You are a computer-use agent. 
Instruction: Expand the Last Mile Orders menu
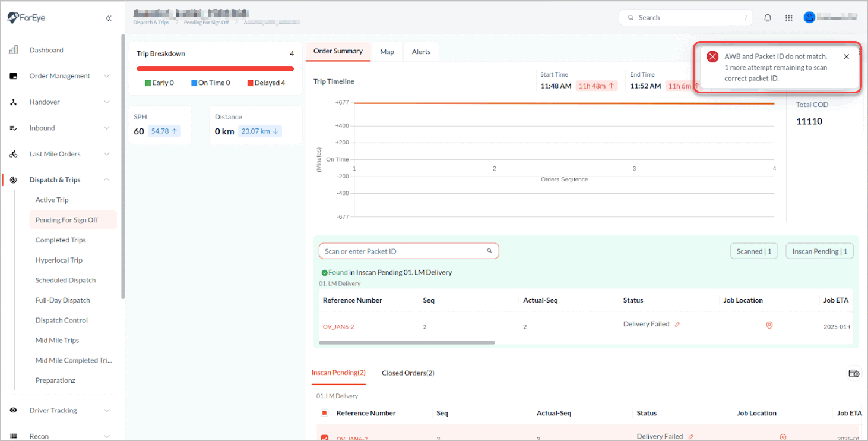click(x=107, y=154)
